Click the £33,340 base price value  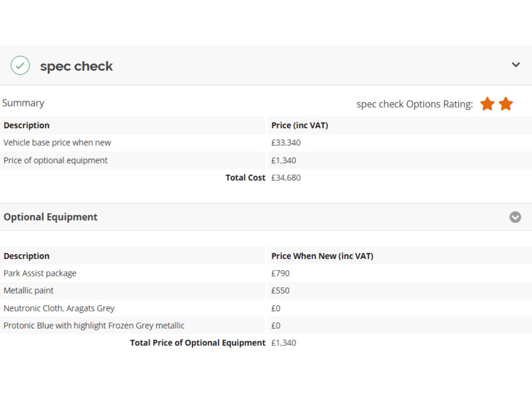tap(286, 143)
